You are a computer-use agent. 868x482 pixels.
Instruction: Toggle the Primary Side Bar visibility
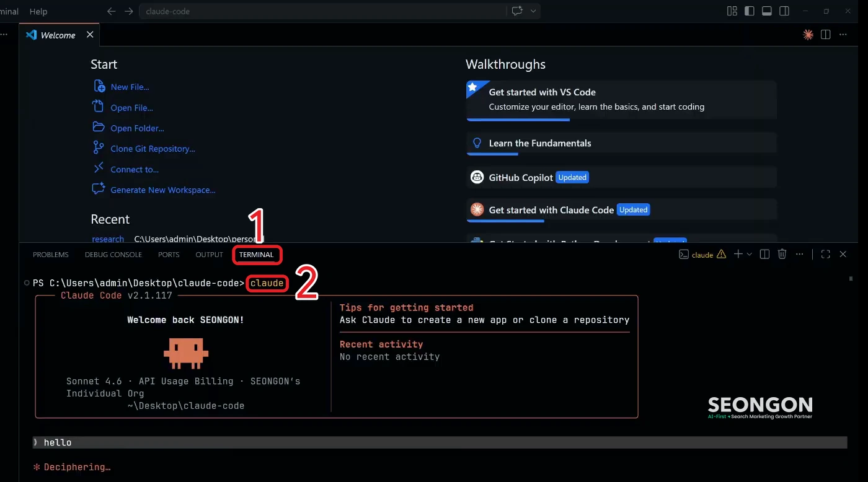point(750,11)
